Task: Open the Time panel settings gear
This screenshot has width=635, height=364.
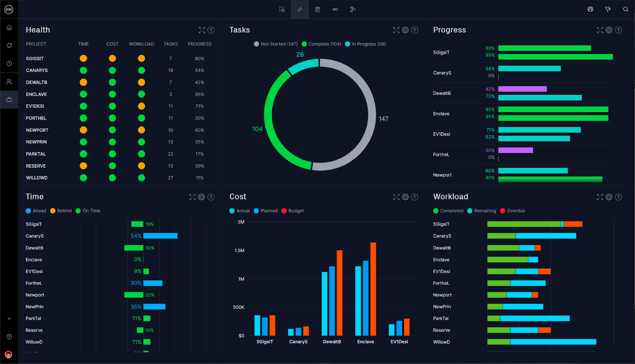Action: pyautogui.click(x=202, y=197)
